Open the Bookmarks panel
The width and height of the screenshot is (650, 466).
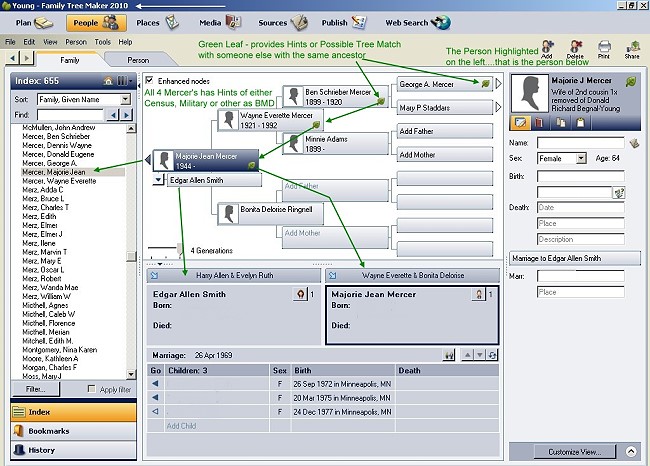click(x=73, y=431)
